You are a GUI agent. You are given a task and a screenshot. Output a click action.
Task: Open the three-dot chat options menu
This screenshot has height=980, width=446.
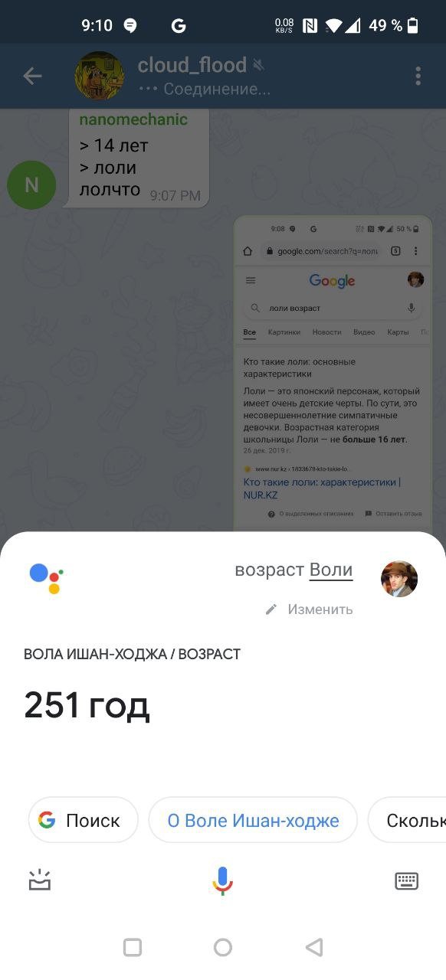tap(418, 76)
